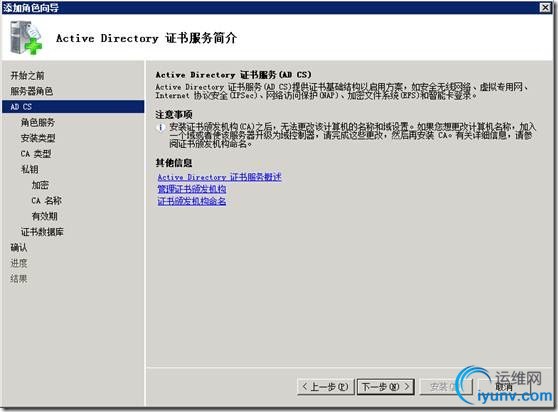Select 确认 step

[19, 248]
